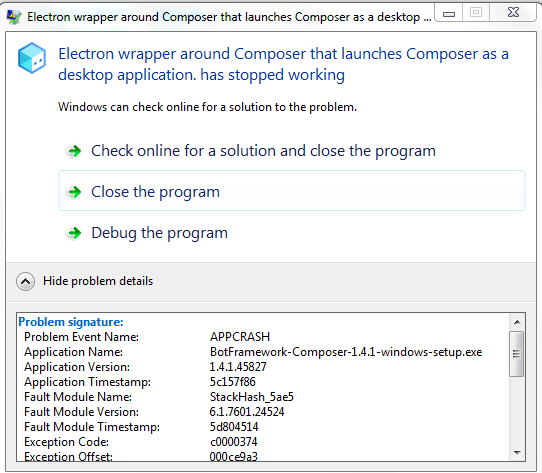
Task: Click the Hide problem details label
Action: pyautogui.click(x=98, y=281)
